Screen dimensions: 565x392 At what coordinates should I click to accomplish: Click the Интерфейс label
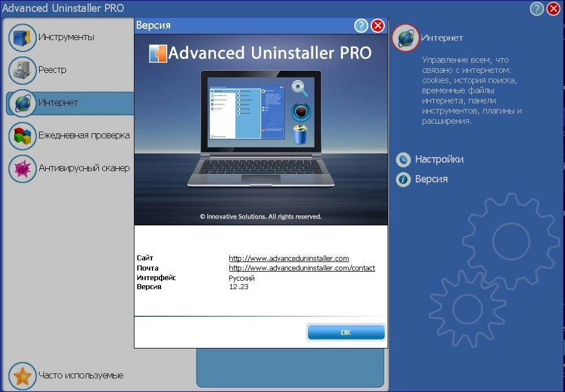tap(157, 278)
